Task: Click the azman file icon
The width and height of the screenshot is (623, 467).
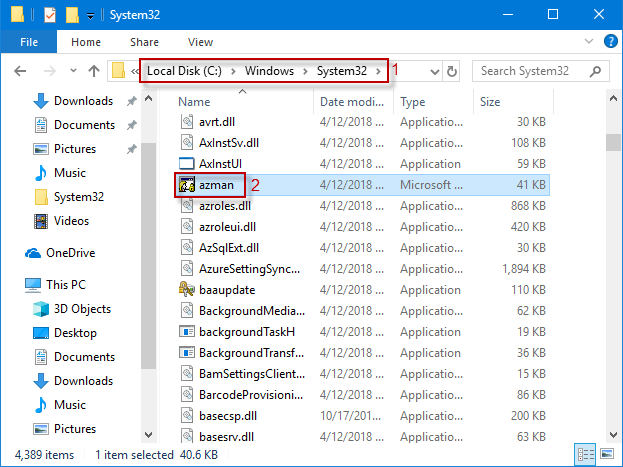Action: point(186,185)
